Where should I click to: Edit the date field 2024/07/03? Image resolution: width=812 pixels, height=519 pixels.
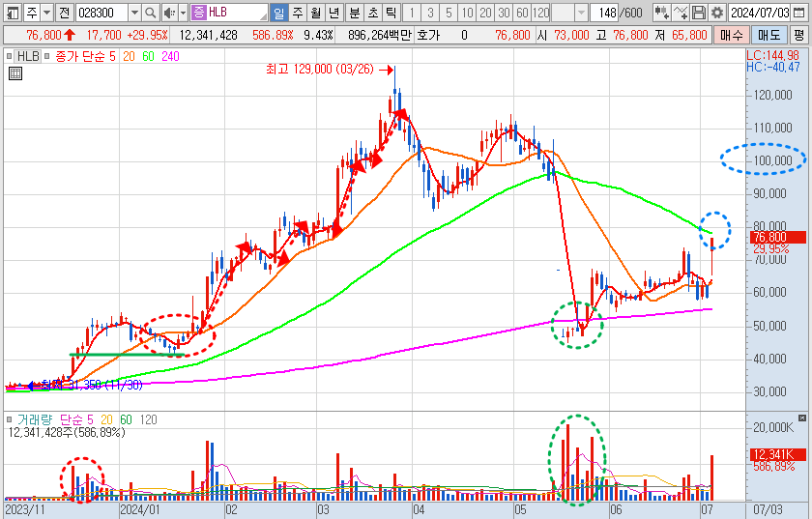[x=759, y=13]
